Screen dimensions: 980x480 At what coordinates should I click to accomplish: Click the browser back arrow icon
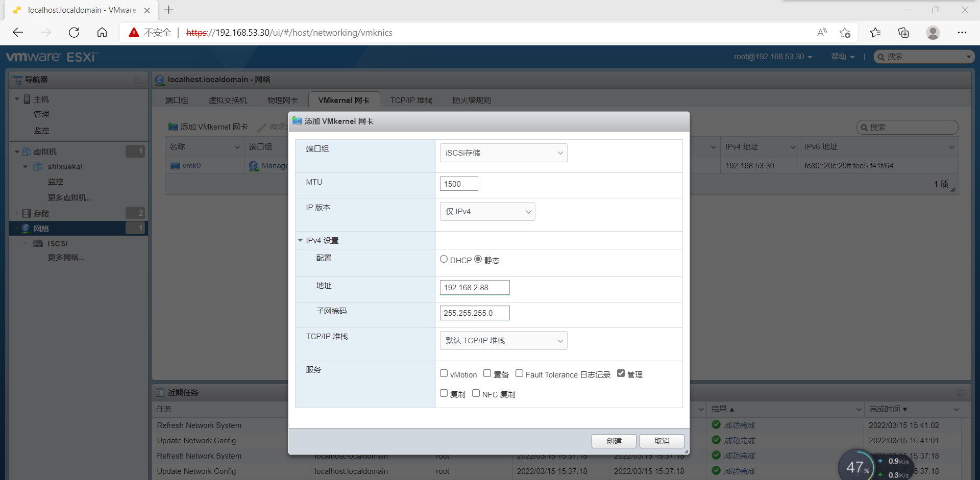pos(18,33)
